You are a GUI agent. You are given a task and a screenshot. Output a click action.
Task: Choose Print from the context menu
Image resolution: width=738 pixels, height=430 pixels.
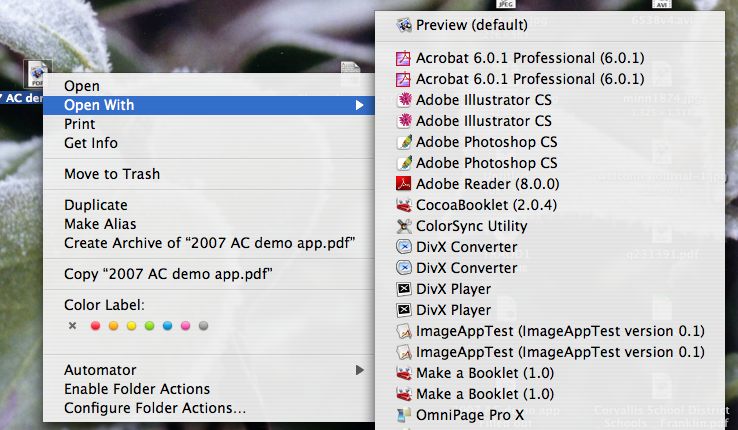209,124
